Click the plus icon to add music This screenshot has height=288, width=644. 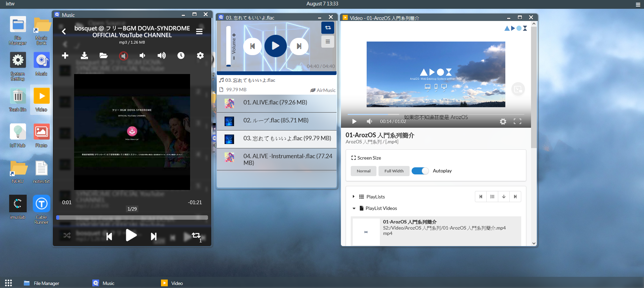(65, 55)
